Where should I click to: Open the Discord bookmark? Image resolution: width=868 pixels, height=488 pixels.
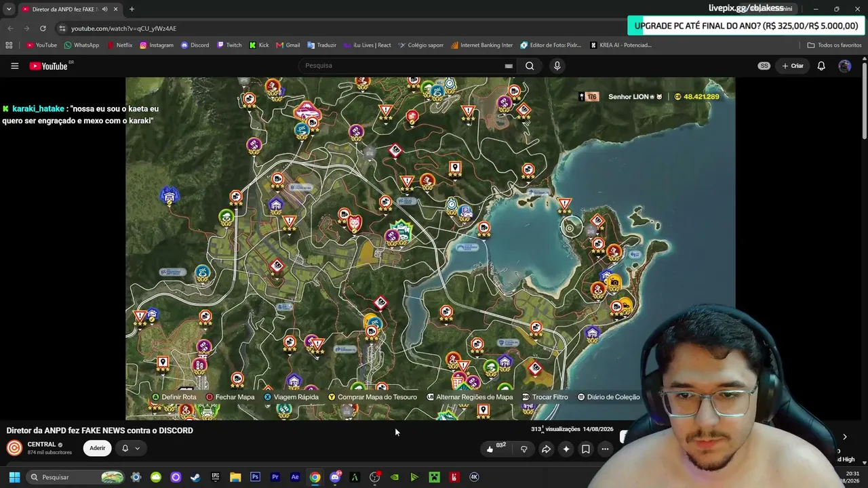(195, 45)
